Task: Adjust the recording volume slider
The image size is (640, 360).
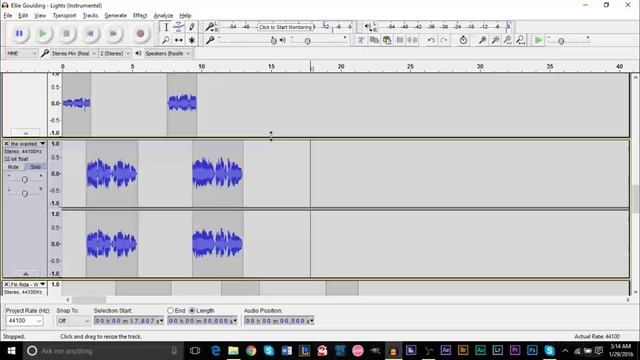Action: pos(273,40)
